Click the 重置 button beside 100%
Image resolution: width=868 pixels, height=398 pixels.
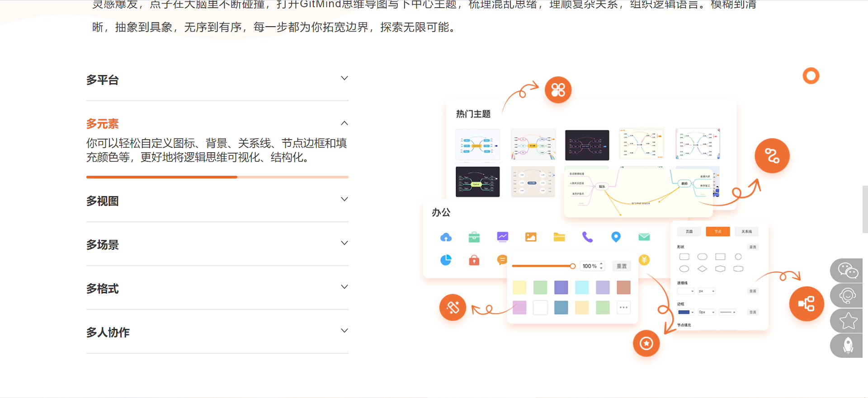(622, 266)
